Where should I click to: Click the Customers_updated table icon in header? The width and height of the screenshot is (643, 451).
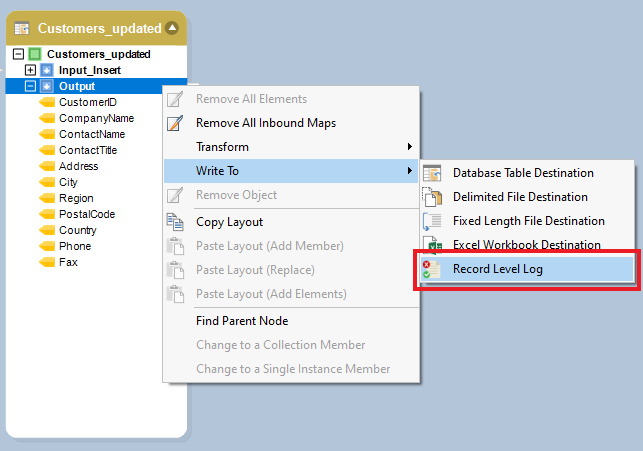tap(21, 28)
